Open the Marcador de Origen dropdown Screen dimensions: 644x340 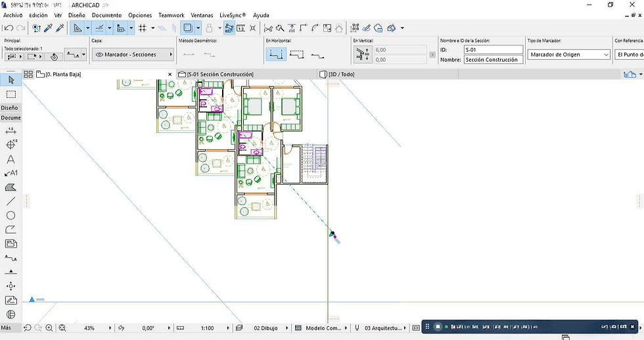tap(569, 55)
